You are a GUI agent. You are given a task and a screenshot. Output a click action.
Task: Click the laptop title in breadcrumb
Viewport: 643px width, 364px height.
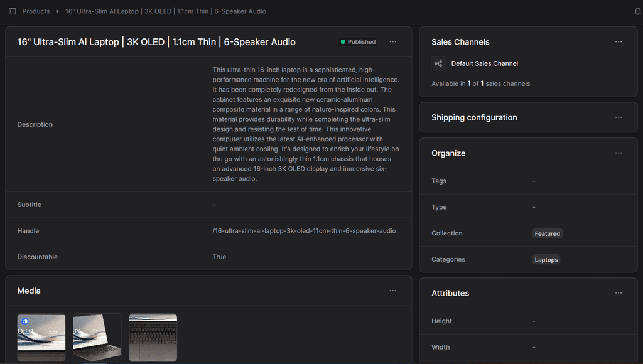166,11
